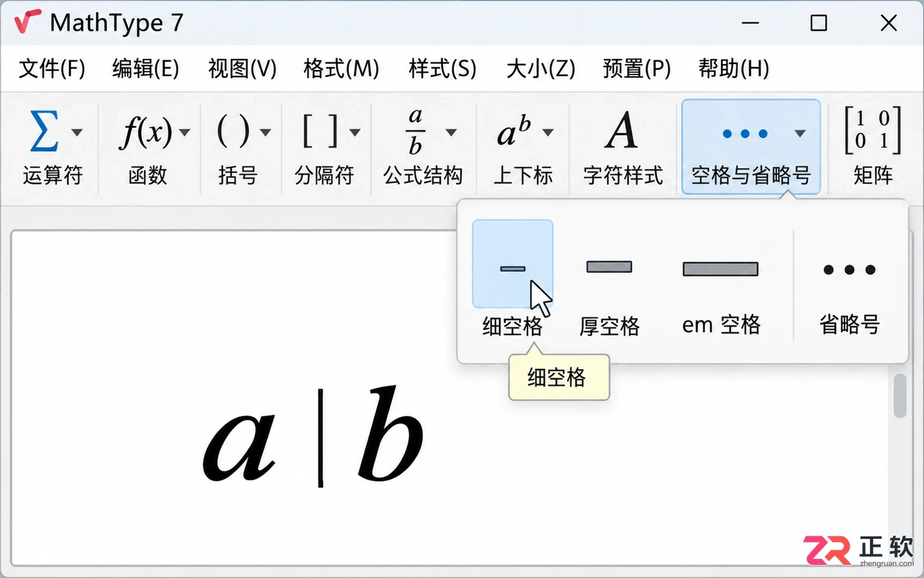Viewport: 924px width, 578px height.
Task: Close the MathType 7 window
Action: pyautogui.click(x=889, y=23)
